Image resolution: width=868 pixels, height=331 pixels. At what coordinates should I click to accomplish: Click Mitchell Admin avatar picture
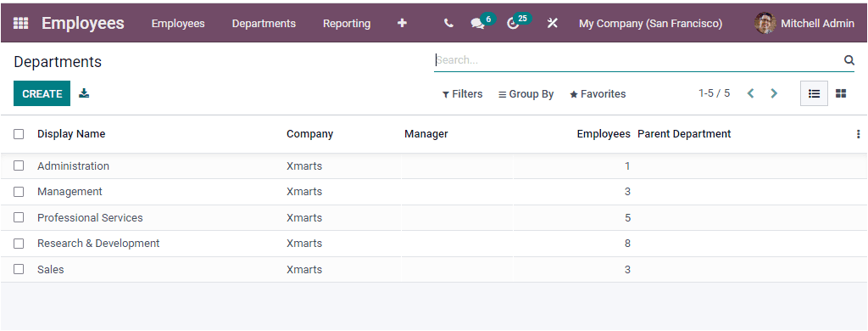point(765,23)
